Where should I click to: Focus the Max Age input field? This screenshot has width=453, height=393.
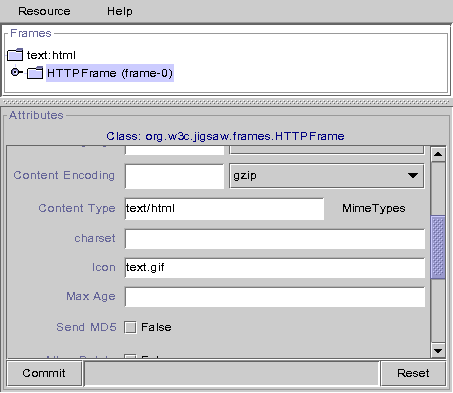275,297
